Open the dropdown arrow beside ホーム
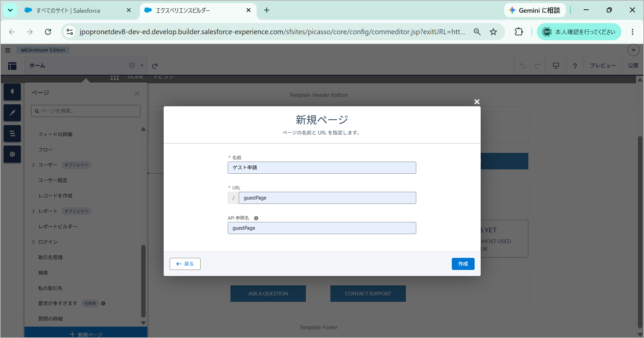The image size is (644, 338). point(142,65)
